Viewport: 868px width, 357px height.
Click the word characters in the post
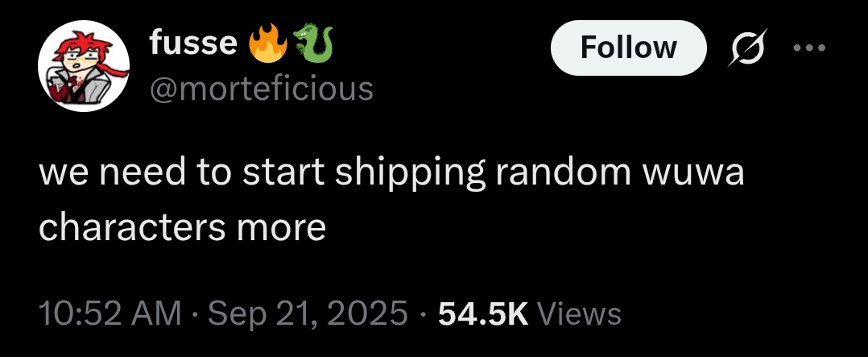pyautogui.click(x=132, y=228)
